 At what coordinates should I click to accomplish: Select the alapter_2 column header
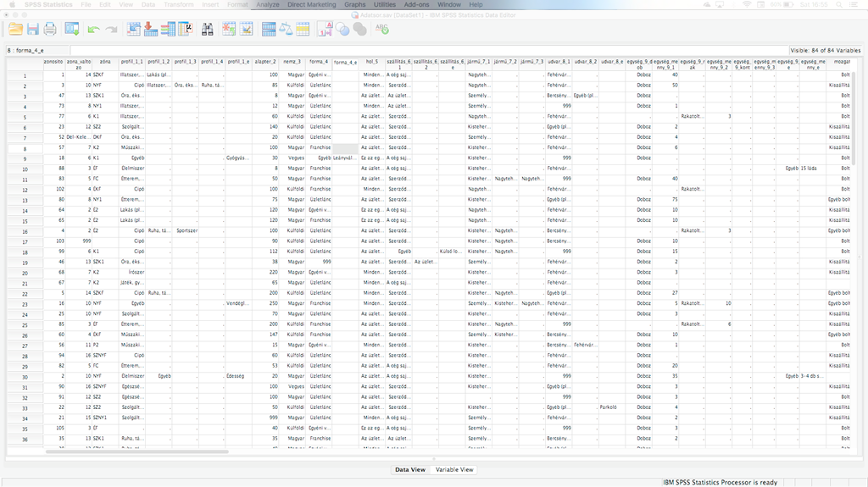coord(265,64)
